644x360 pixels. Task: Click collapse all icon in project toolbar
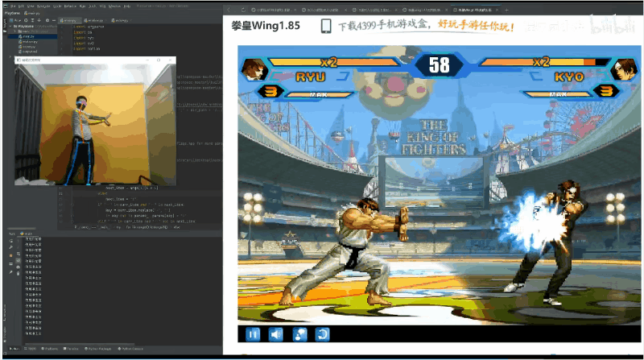pos(39,21)
